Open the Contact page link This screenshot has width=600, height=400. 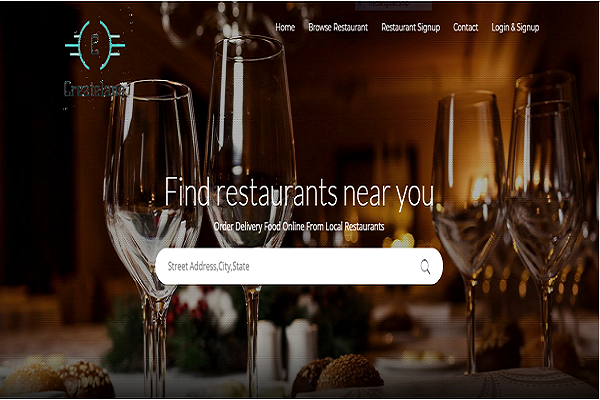pyautogui.click(x=465, y=27)
